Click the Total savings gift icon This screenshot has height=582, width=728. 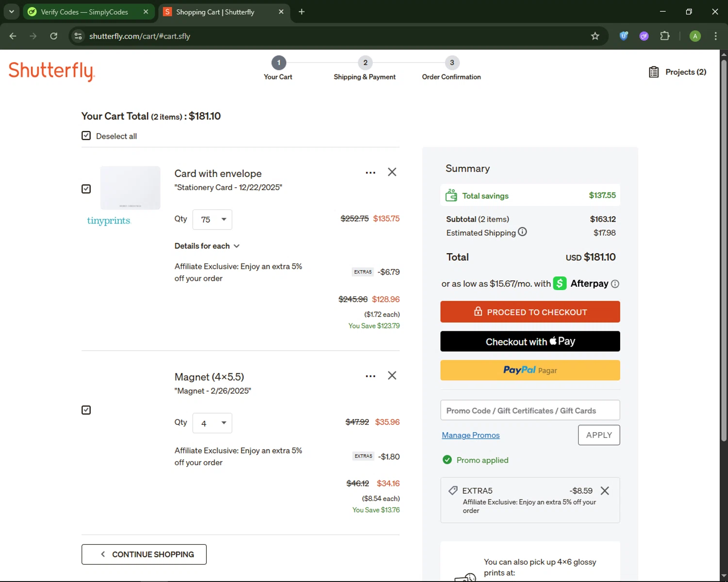click(451, 195)
